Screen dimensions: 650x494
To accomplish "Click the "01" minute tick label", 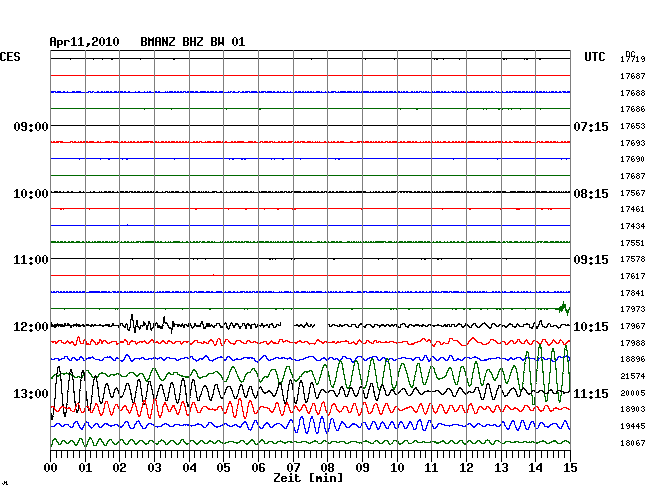I will (x=85, y=468).
